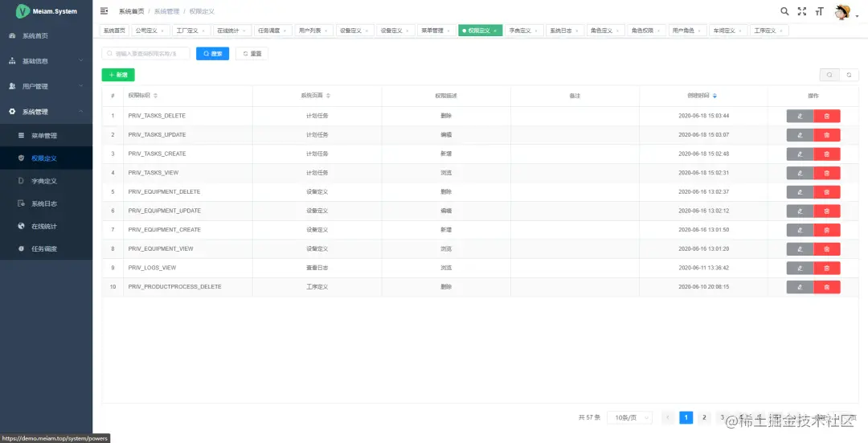This screenshot has width=868, height=443.
Task: Open 任务调度 in the sidebar
Action: (47, 249)
